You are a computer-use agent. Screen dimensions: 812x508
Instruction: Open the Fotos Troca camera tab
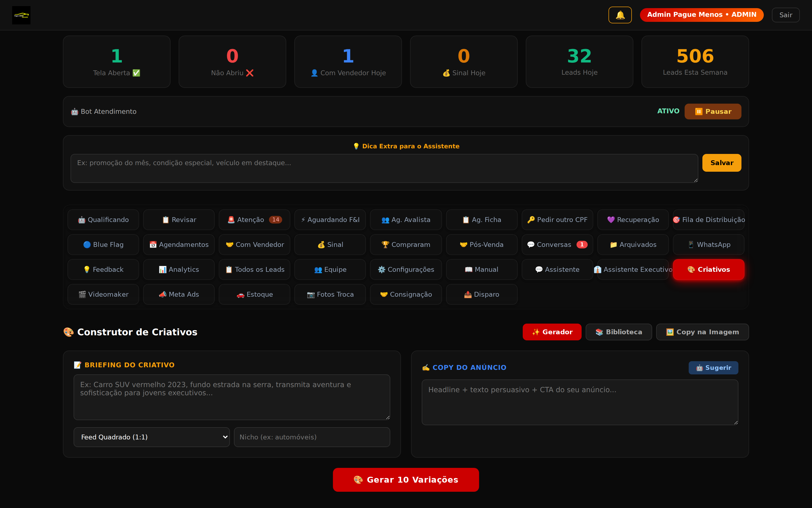330,294
